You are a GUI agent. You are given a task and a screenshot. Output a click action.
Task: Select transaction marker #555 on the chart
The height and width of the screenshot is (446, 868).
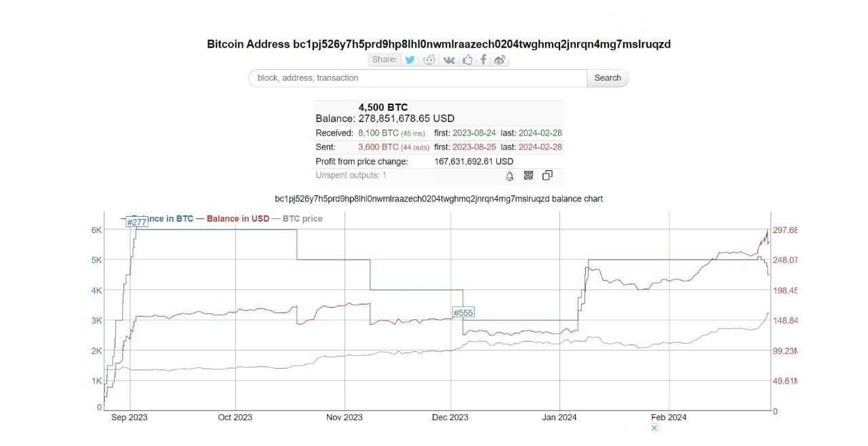(464, 312)
